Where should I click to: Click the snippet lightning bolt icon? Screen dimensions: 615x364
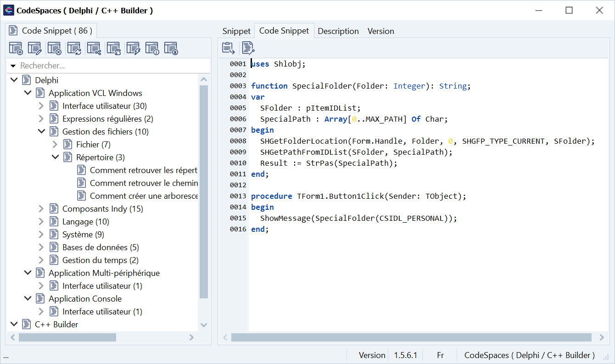click(133, 48)
